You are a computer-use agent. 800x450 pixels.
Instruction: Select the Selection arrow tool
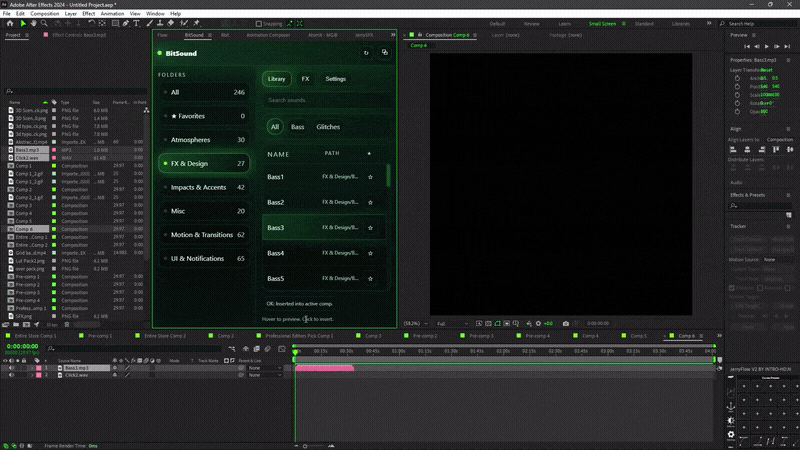tap(23, 23)
